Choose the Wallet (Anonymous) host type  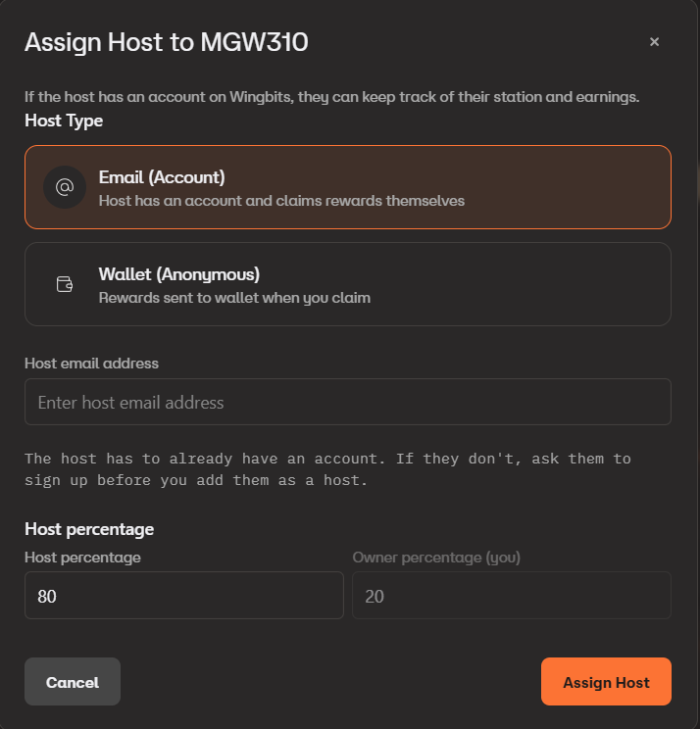[347, 284]
